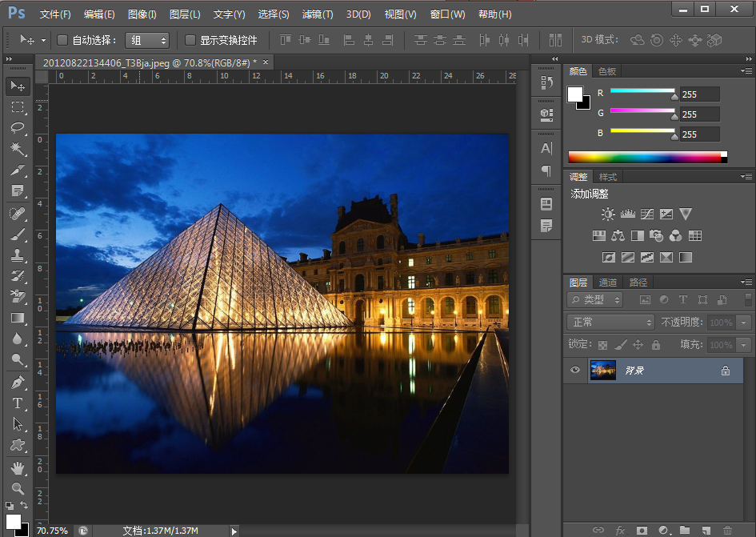Select the Lasso tool
This screenshot has height=537, width=756.
(x=18, y=128)
